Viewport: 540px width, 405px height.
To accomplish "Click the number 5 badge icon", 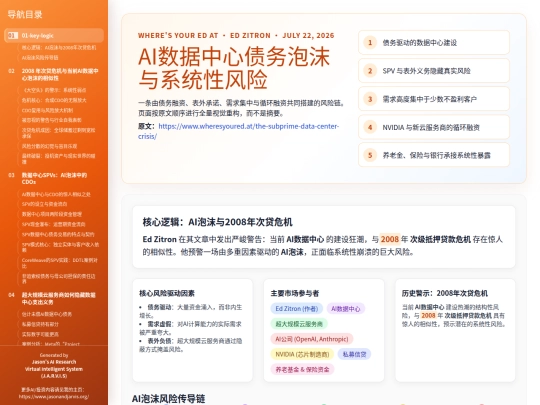I will click(370, 155).
